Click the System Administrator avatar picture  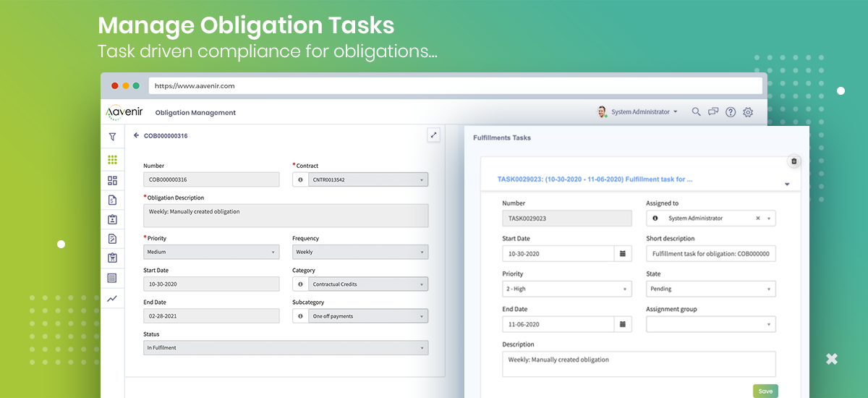(602, 111)
